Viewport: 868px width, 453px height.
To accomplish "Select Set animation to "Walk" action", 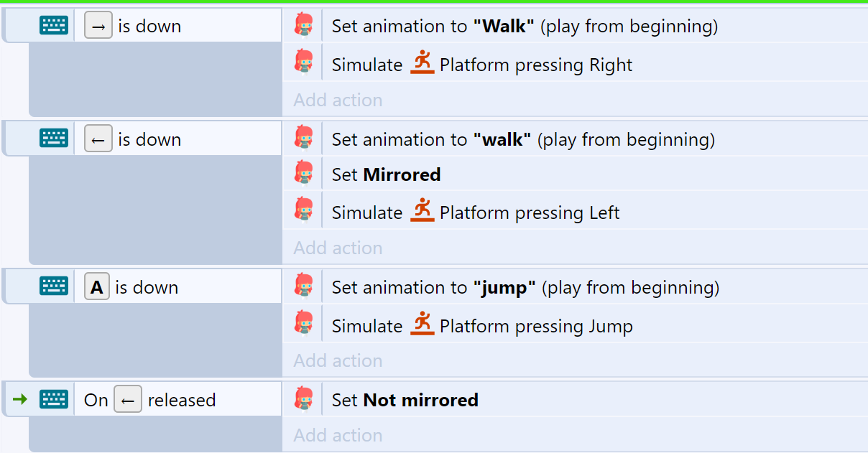I will (x=576, y=27).
